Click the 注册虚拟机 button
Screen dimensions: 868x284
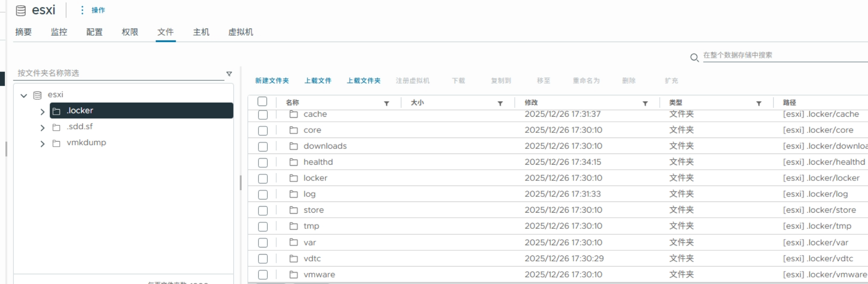pos(412,81)
